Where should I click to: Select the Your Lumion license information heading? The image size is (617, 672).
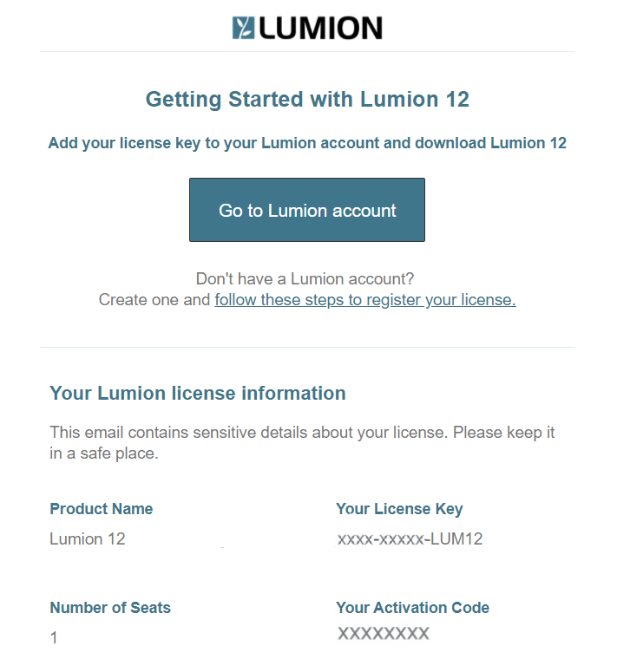click(198, 393)
